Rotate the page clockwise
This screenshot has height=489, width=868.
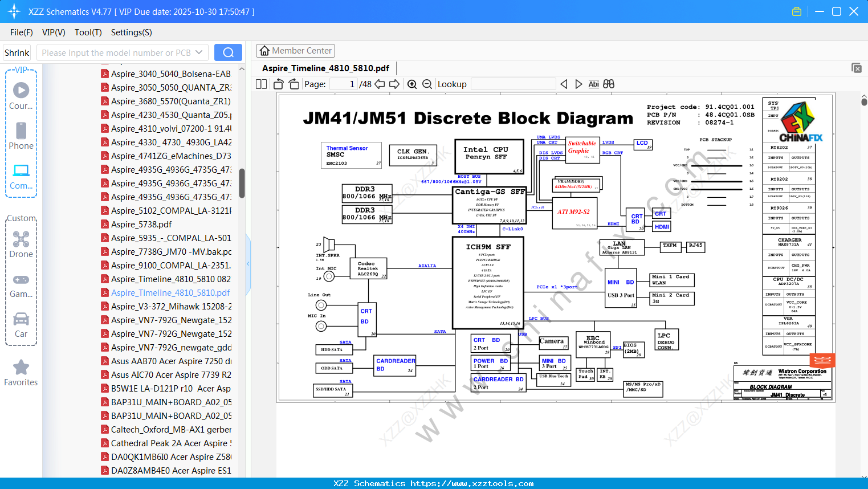pyautogui.click(x=294, y=84)
